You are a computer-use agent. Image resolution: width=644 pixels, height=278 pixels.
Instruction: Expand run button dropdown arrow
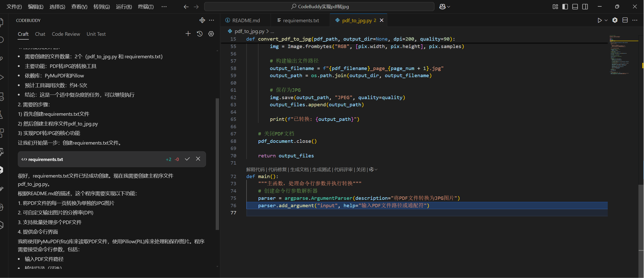point(606,20)
